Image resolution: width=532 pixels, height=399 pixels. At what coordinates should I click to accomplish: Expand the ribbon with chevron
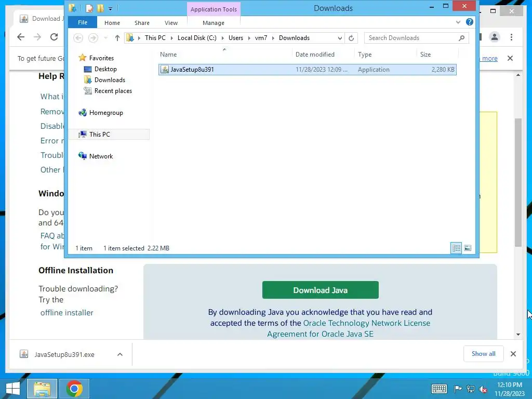coord(458,22)
